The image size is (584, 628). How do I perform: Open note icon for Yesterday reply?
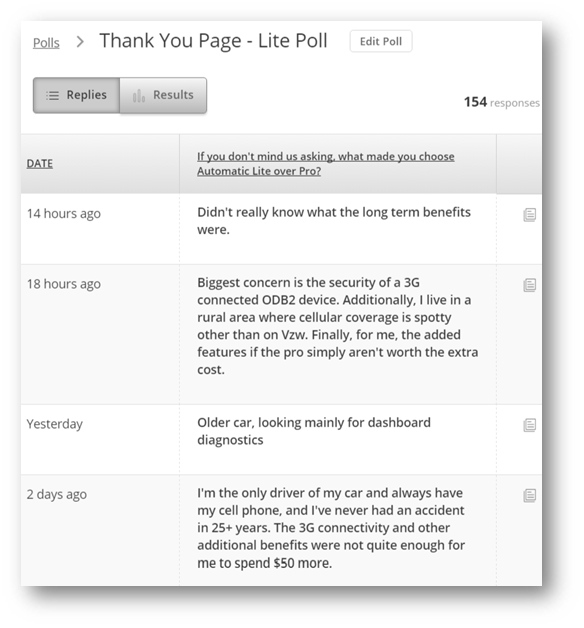[x=530, y=425]
